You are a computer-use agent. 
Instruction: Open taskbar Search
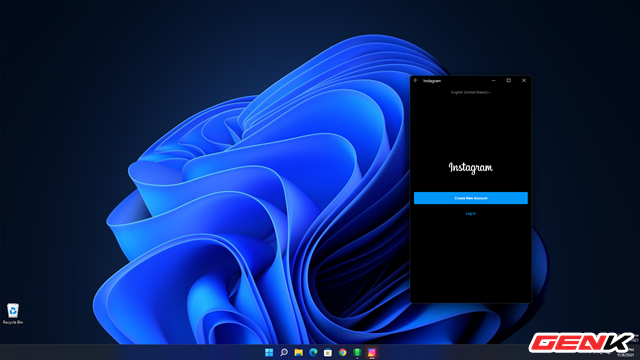click(x=284, y=352)
